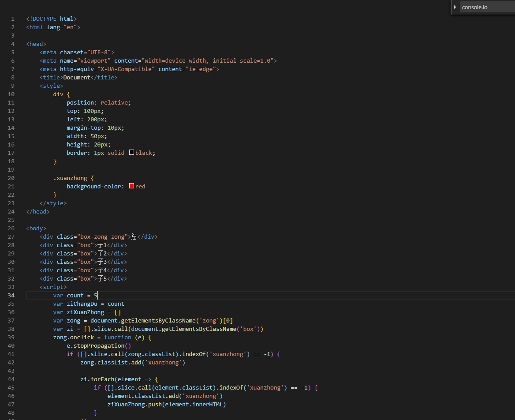Viewport: 515px width, 420px height.
Task: Click the div containing 子5
Action: coord(83,279)
